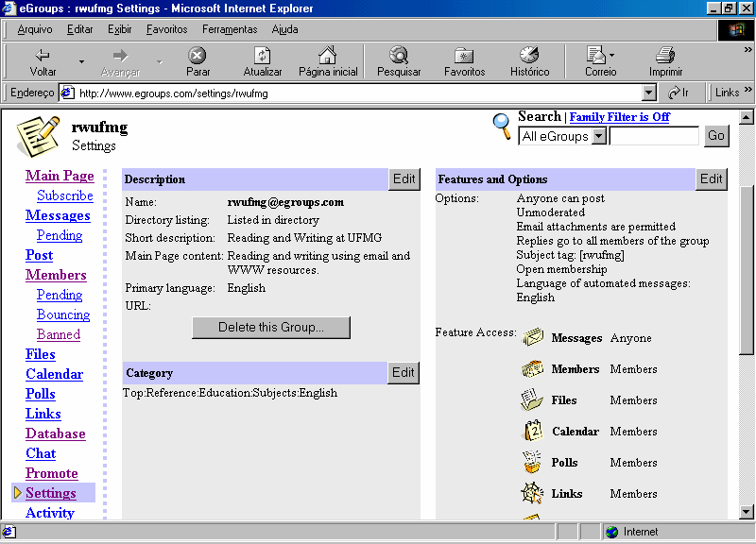
Task: Click the Internet Explorer title bar icon
Action: (9, 8)
